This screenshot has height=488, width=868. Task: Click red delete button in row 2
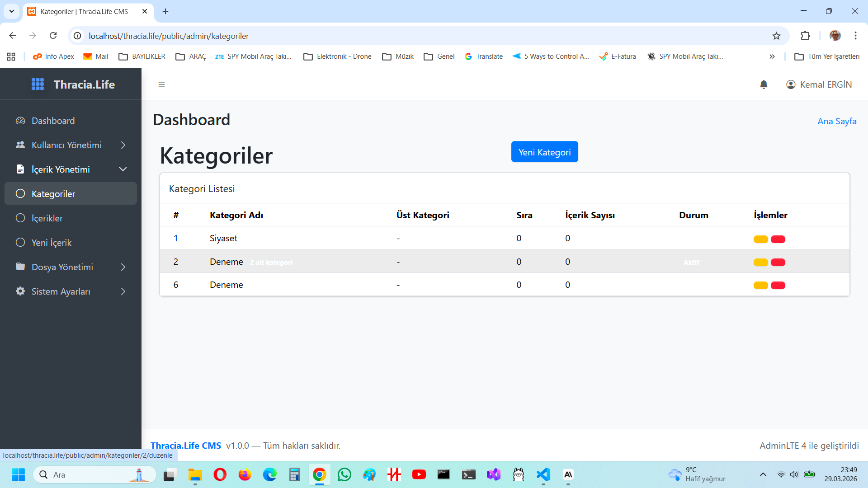click(778, 262)
